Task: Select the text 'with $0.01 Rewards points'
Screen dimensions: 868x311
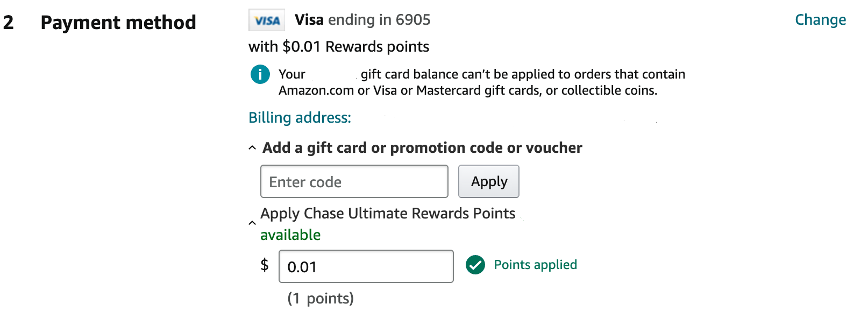Action: point(338,47)
